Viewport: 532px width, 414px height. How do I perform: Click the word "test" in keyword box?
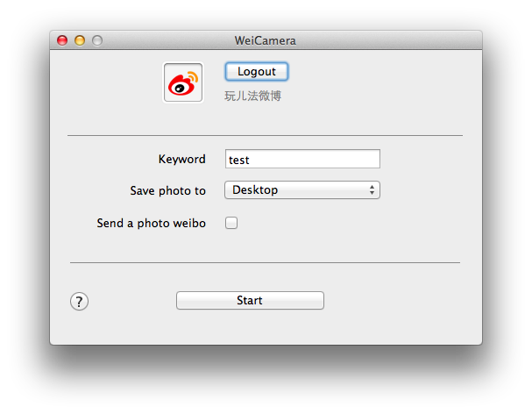[239, 160]
